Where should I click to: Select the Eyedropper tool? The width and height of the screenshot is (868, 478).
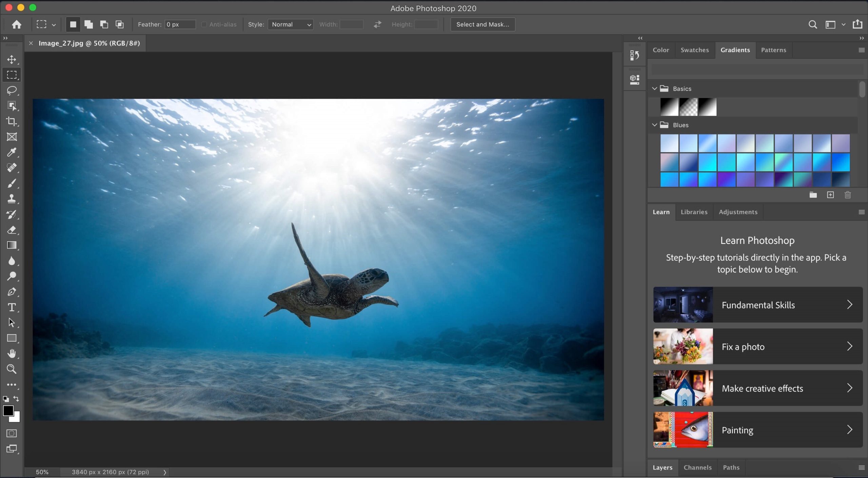coord(12,152)
